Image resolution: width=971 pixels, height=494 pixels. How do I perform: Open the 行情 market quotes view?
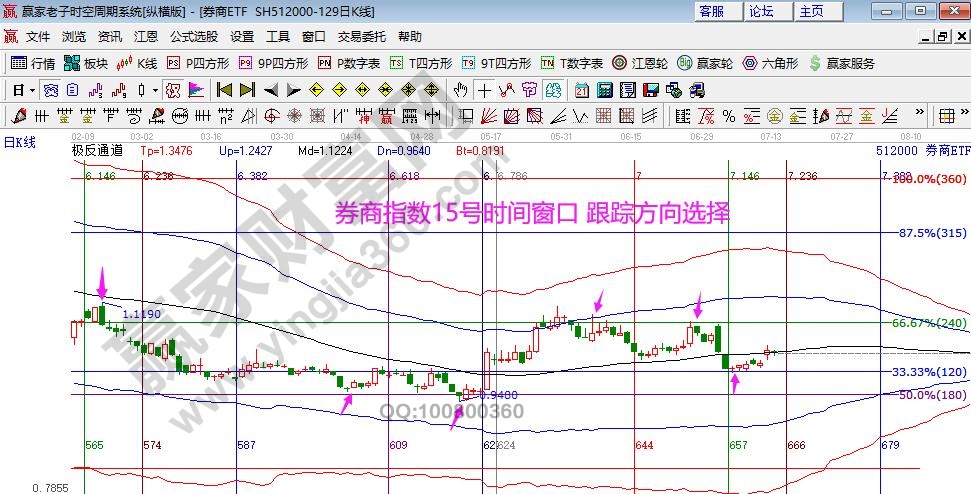coord(33,63)
